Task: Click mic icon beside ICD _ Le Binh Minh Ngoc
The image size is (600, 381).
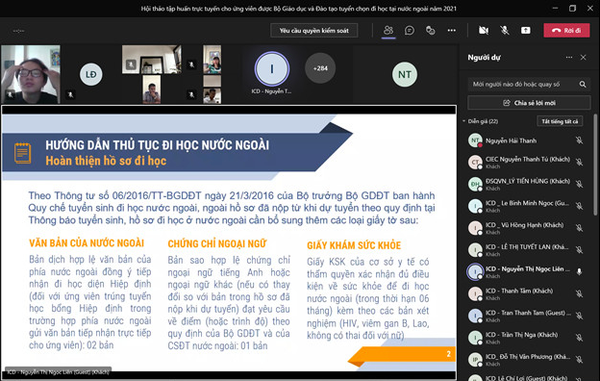Action: pyautogui.click(x=579, y=206)
